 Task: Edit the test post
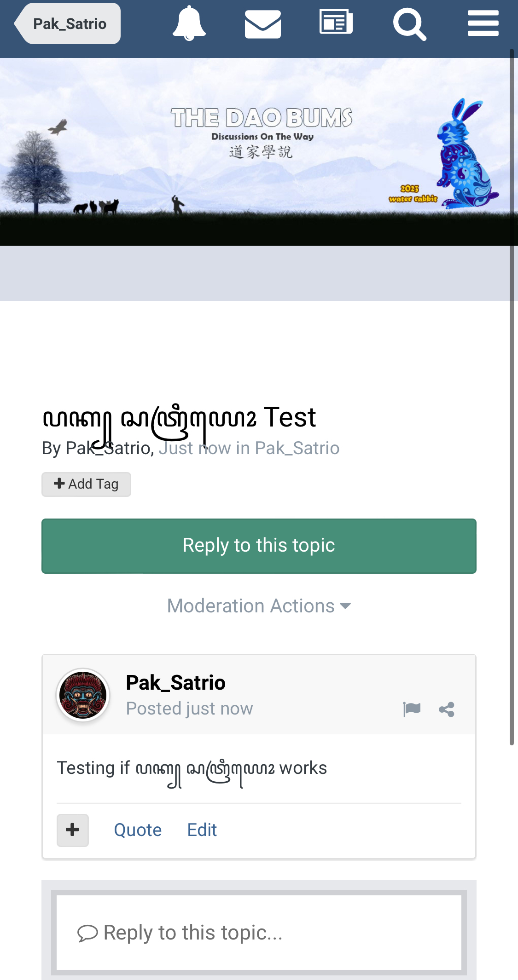pos(202,830)
